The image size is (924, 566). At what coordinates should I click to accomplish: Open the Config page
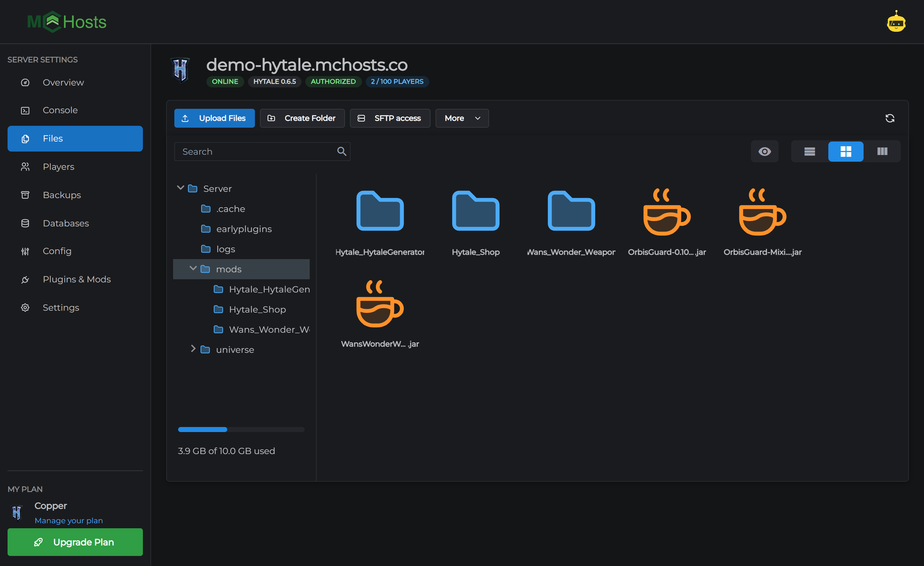[x=75, y=251]
